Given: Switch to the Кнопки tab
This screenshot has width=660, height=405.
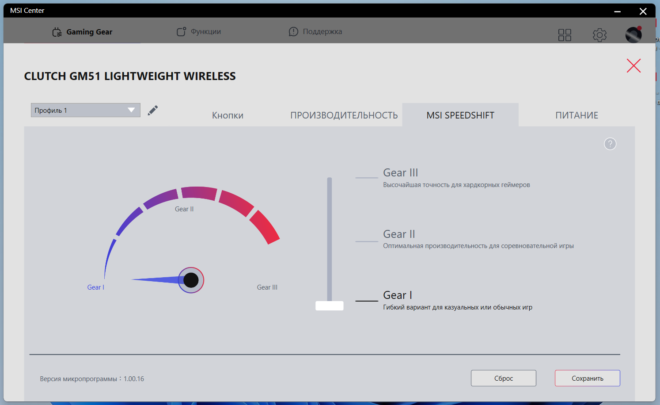Looking at the screenshot, I should [x=227, y=115].
